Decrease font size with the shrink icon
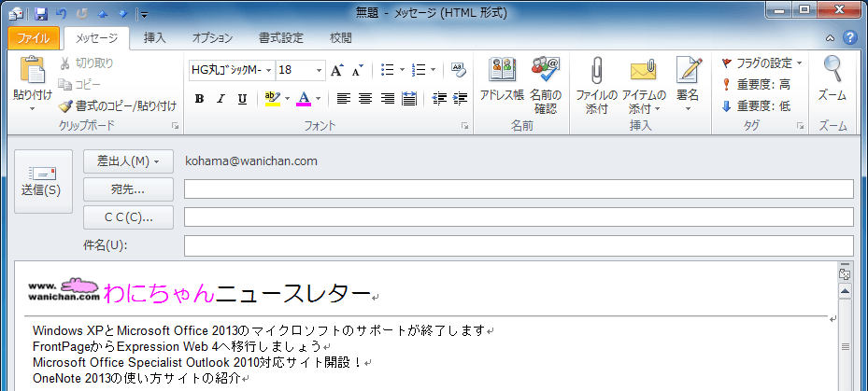This screenshot has height=391, width=868. [x=357, y=70]
